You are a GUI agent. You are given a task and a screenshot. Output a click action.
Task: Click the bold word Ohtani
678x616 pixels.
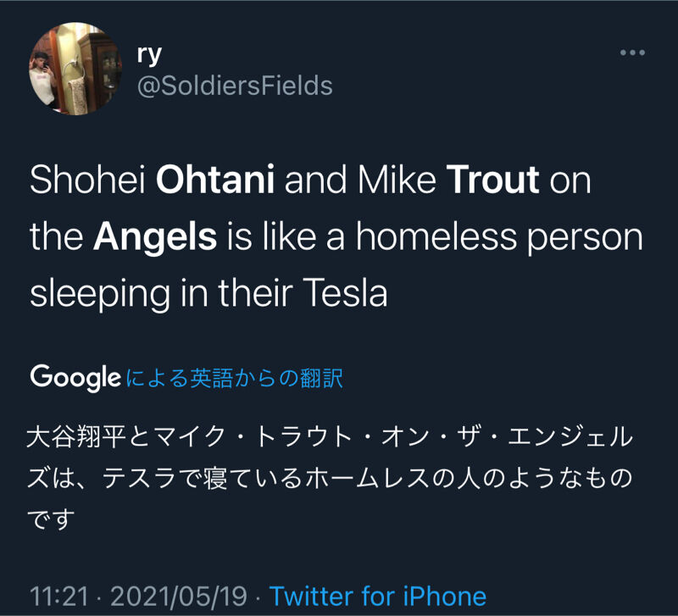pyautogui.click(x=217, y=180)
